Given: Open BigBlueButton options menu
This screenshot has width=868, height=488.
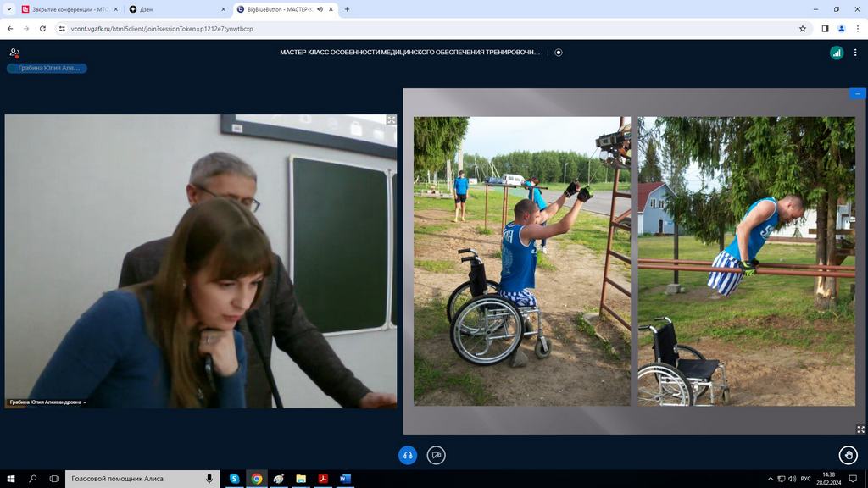Looking at the screenshot, I should point(857,53).
